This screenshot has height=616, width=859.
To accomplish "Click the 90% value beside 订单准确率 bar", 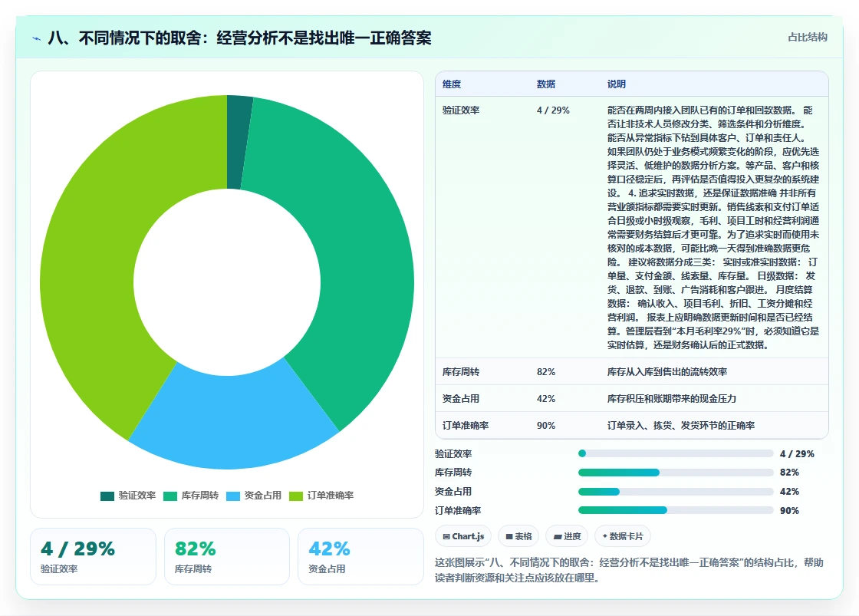I will tap(789, 510).
